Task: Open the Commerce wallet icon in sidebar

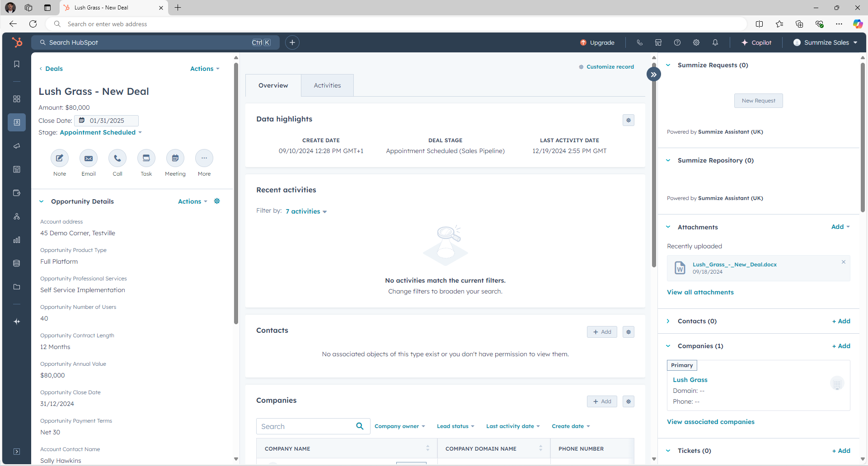Action: [x=17, y=193]
